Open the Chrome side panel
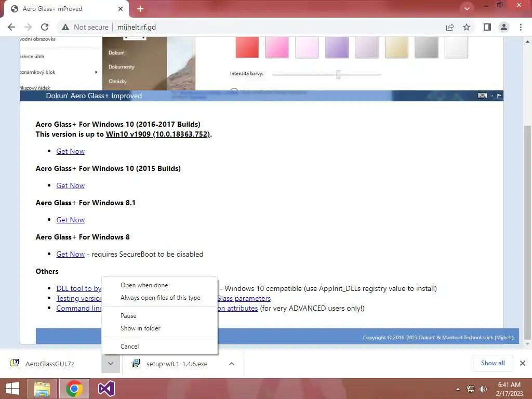Image resolution: width=532 pixels, height=399 pixels. (x=487, y=27)
